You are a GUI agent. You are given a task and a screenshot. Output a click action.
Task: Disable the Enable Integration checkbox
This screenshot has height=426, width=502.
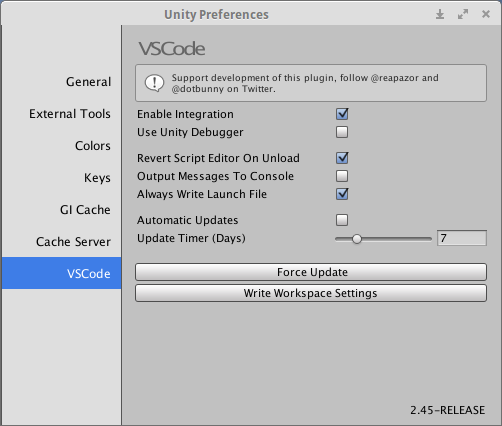tap(342, 114)
